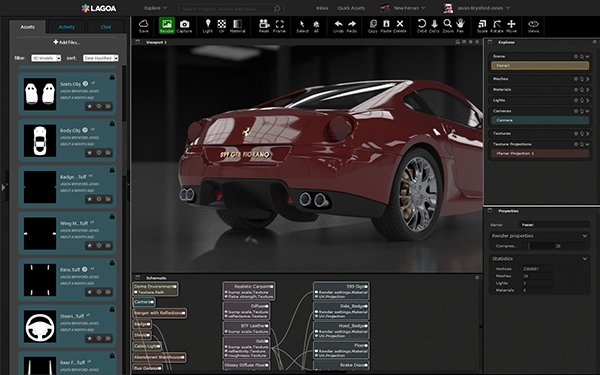Toggle the lock on Rims.Tuff card
The height and width of the screenshot is (375, 600).
pyautogui.click(x=112, y=263)
